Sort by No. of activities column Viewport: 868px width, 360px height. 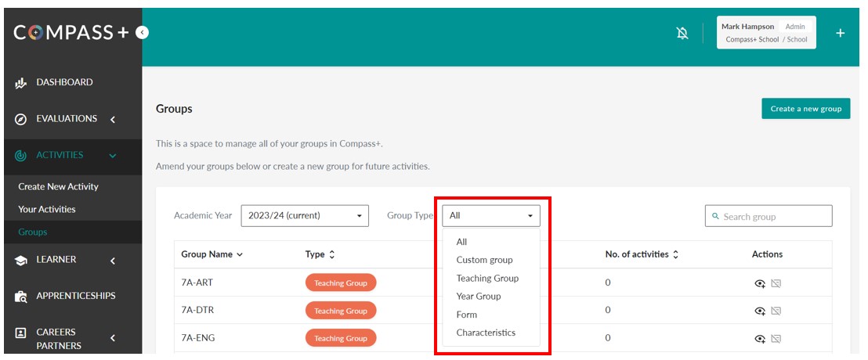(x=642, y=254)
